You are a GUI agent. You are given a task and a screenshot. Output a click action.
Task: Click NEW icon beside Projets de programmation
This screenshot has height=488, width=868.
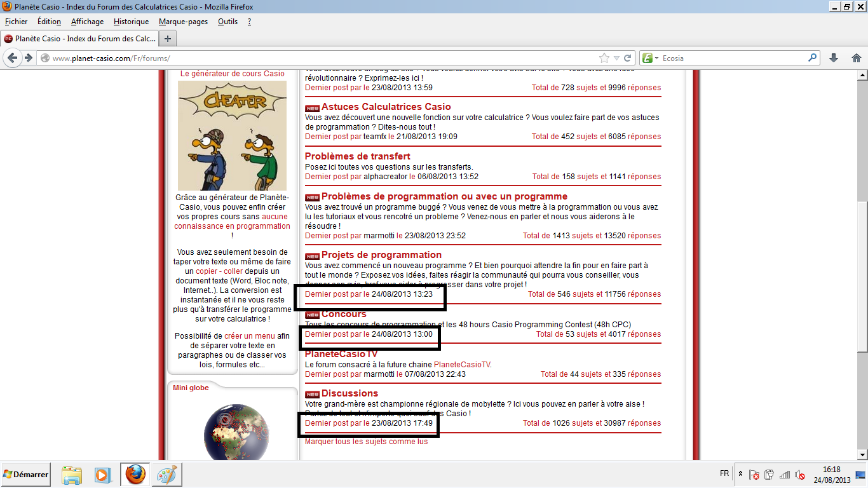pos(312,256)
